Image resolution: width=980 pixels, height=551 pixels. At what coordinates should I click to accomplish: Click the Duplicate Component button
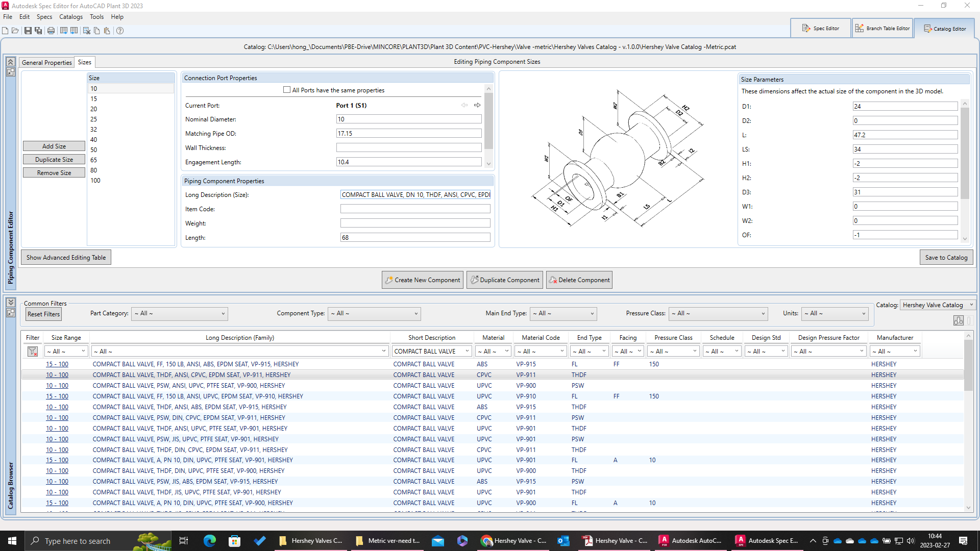click(505, 280)
